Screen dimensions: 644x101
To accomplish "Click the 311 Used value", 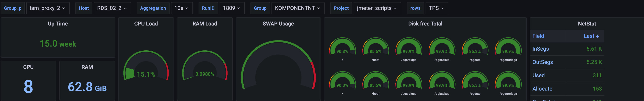I will (597, 75).
